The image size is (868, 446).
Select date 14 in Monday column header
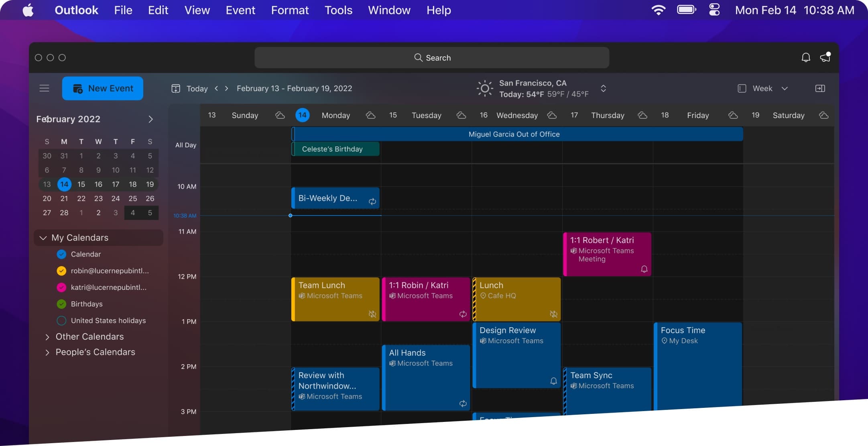303,115
